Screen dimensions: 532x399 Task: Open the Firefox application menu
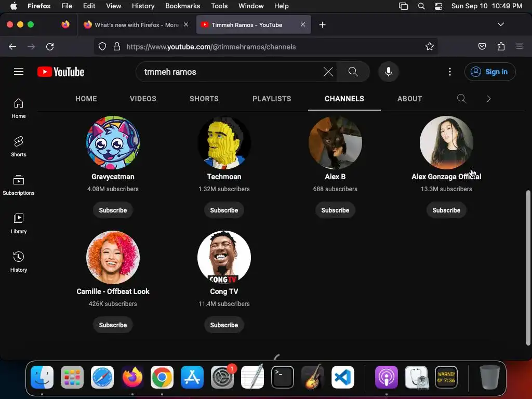coord(519,46)
